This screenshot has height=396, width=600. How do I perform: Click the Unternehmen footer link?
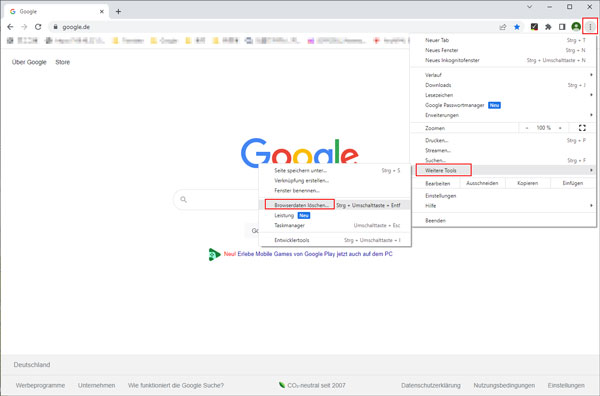[96, 385]
